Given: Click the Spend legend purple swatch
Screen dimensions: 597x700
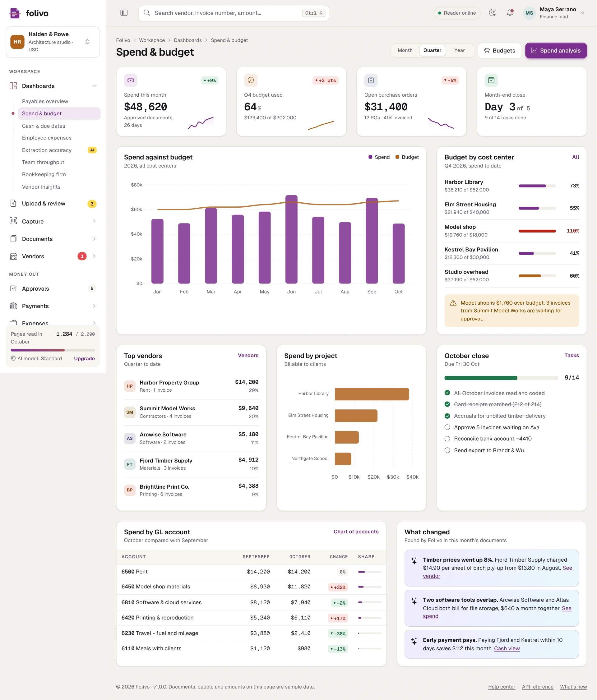Looking at the screenshot, I should [x=370, y=157].
